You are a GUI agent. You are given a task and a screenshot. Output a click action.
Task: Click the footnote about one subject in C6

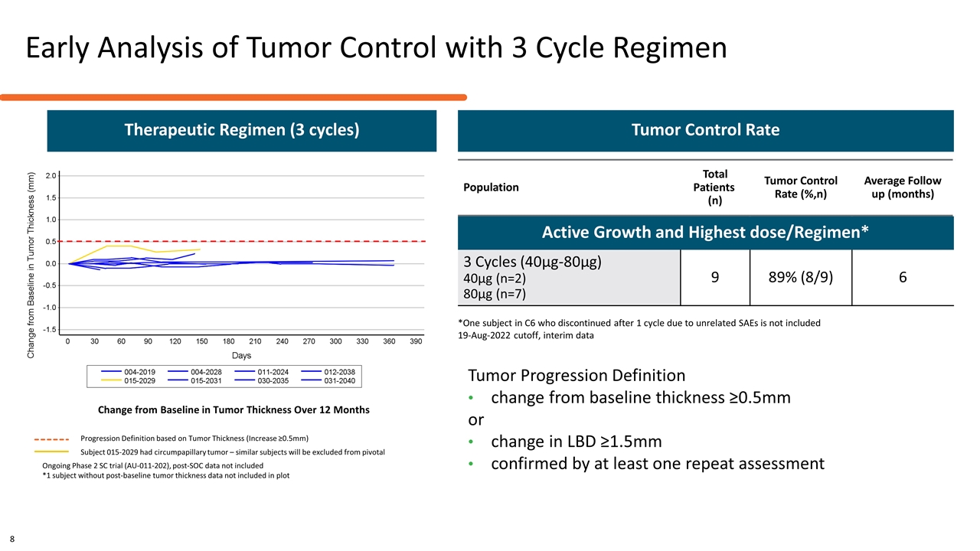639,323
